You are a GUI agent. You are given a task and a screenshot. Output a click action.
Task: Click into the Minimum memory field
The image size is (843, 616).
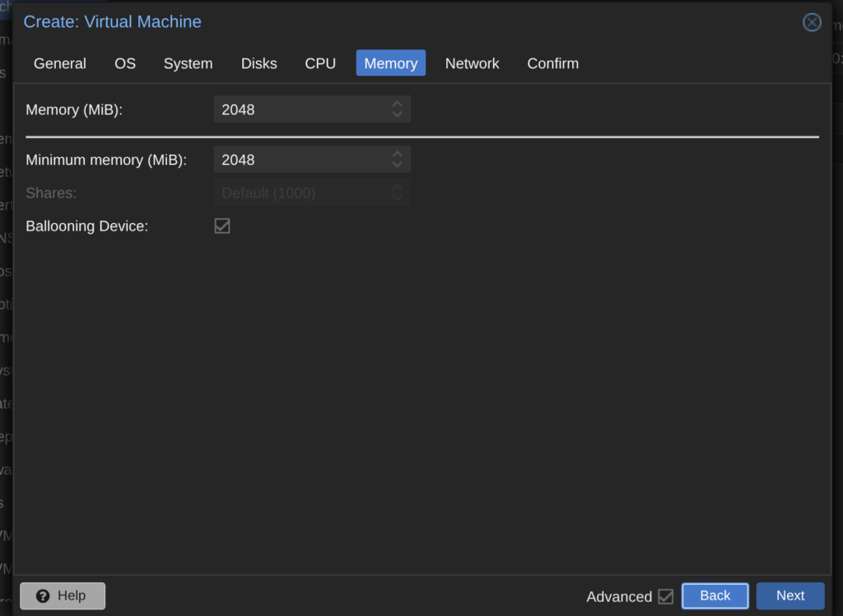[300, 160]
